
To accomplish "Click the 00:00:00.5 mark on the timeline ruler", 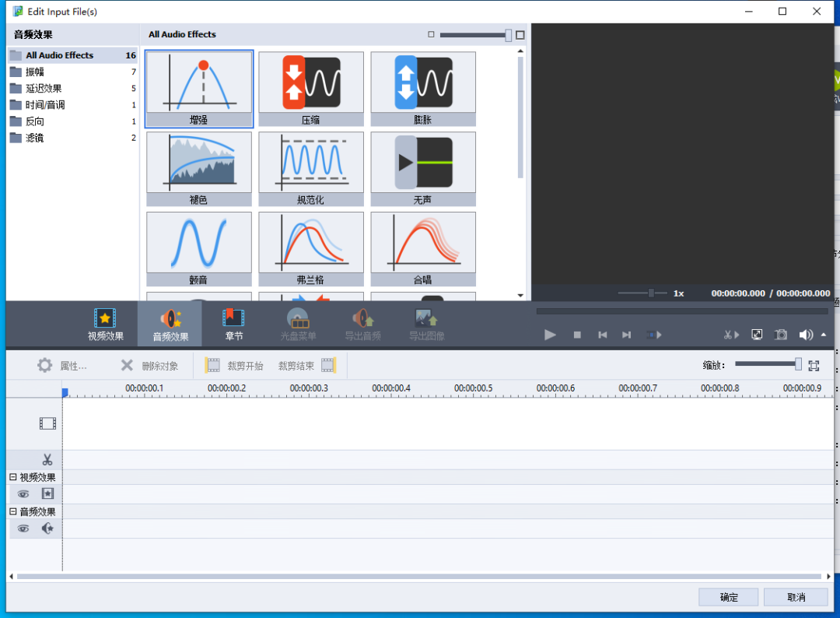I will [473, 388].
